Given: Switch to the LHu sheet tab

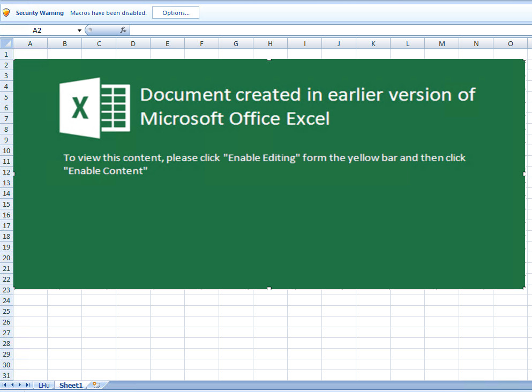Looking at the screenshot, I should [x=44, y=385].
